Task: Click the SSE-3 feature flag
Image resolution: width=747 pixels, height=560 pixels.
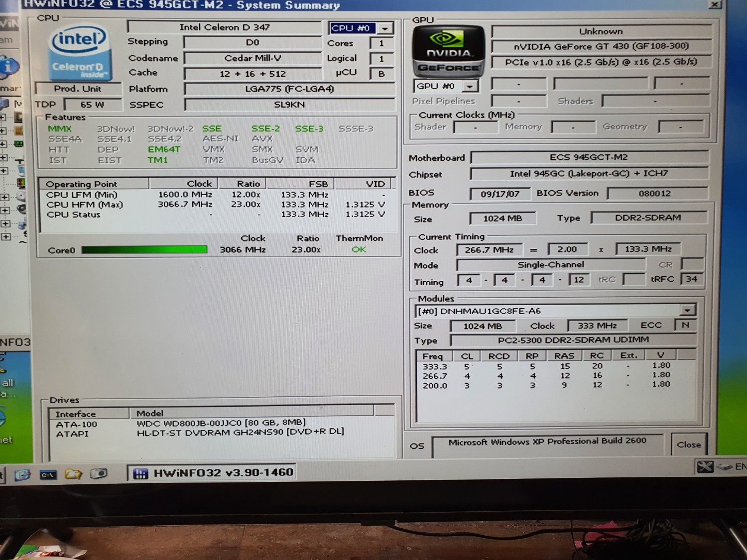Action: (x=309, y=129)
